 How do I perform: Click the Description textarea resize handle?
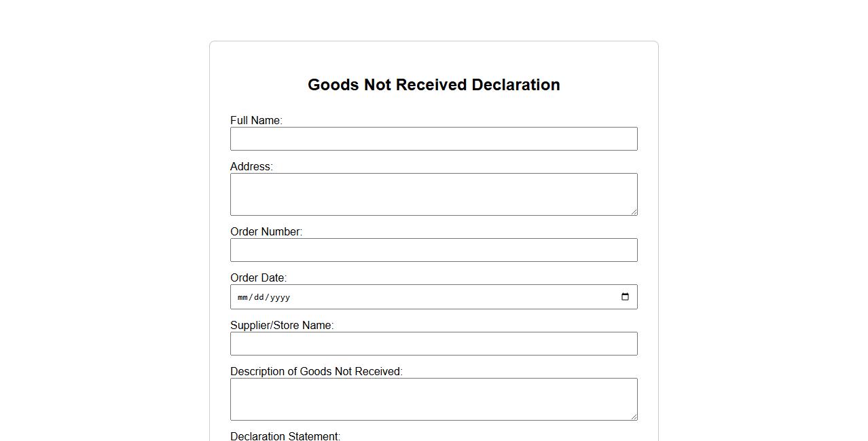pos(634,417)
